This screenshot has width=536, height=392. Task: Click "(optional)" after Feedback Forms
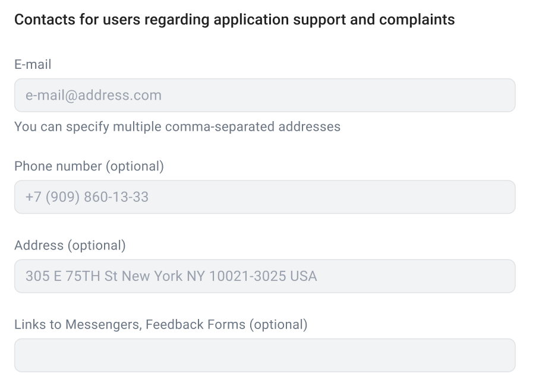coord(278,325)
